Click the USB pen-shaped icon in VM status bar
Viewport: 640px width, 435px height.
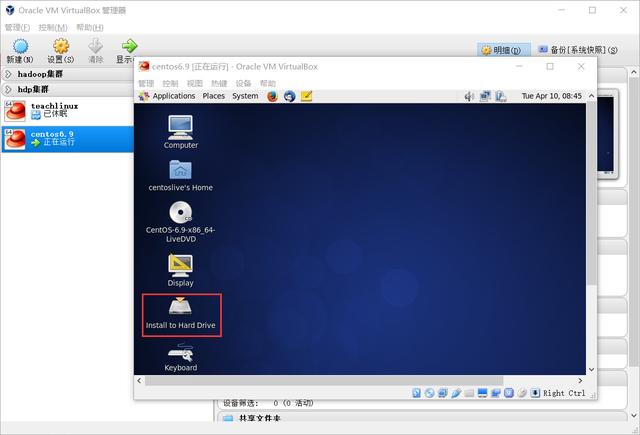click(x=456, y=393)
